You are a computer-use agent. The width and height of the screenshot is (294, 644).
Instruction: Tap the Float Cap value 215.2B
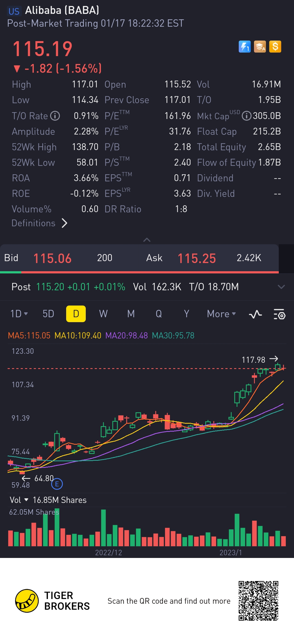(267, 132)
